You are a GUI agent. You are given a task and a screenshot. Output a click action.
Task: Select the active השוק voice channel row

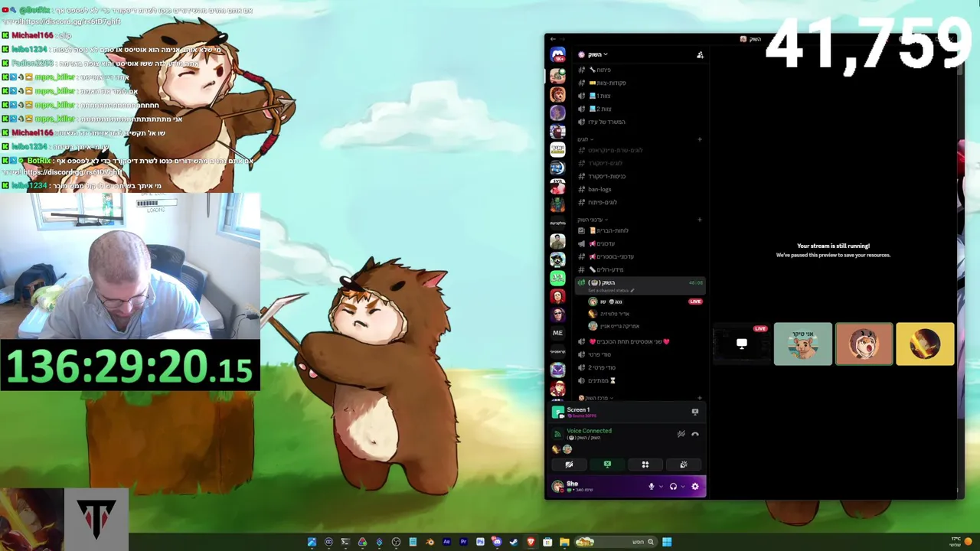tap(640, 285)
